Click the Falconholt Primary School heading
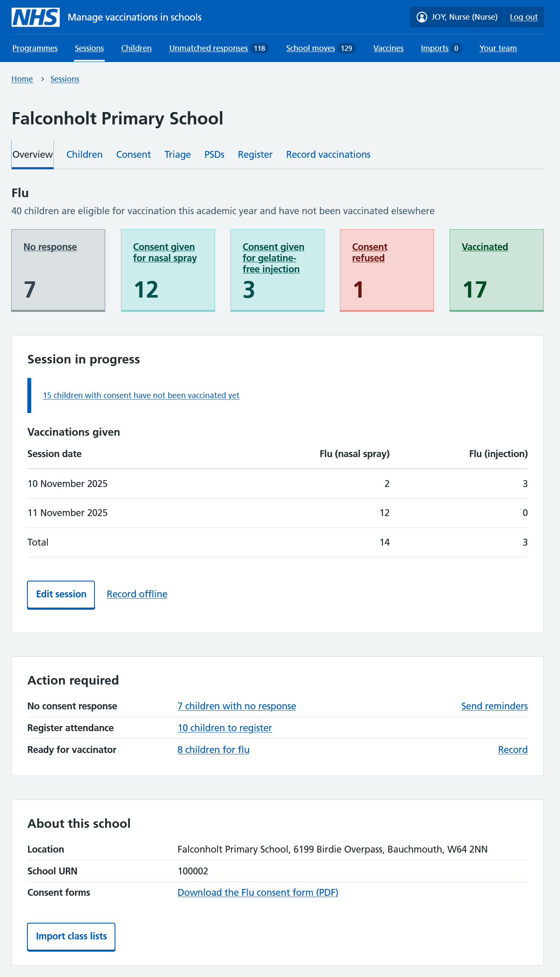560x977 pixels. 117,118
